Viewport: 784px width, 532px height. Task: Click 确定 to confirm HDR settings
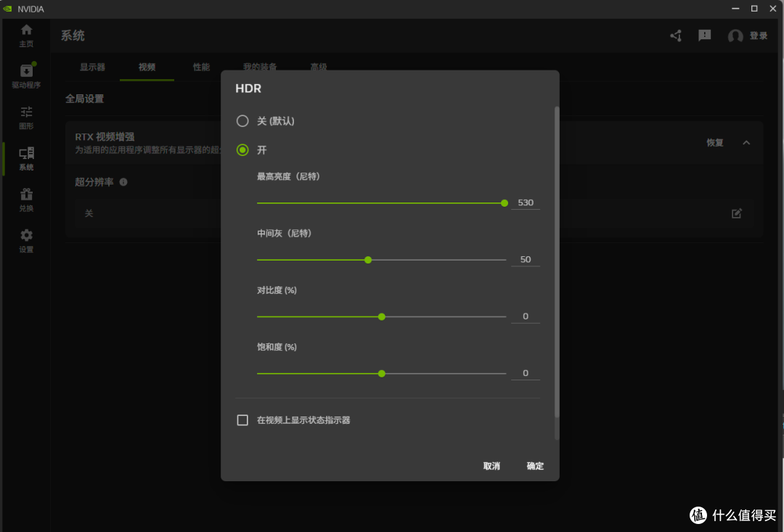click(x=535, y=466)
